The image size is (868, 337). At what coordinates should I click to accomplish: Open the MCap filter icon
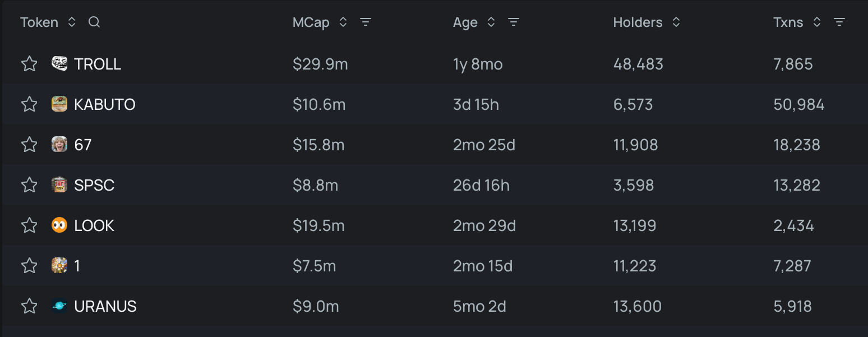pos(366,22)
